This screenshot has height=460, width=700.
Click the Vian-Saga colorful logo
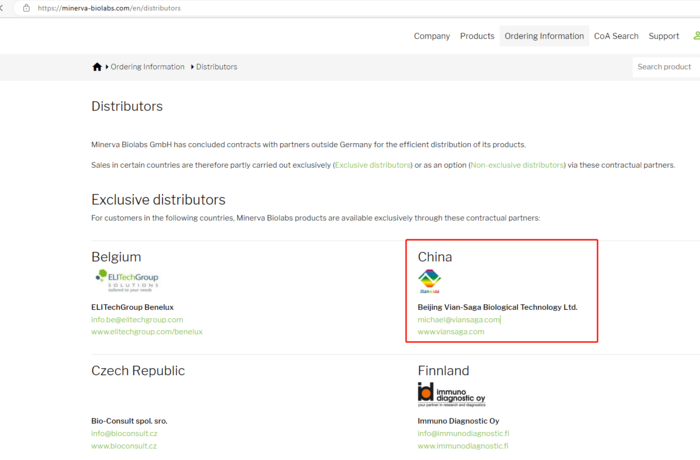[429, 281]
